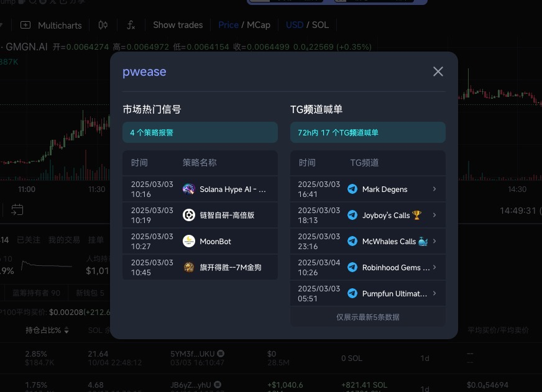Sort by 持仓占比% column header

47,330
